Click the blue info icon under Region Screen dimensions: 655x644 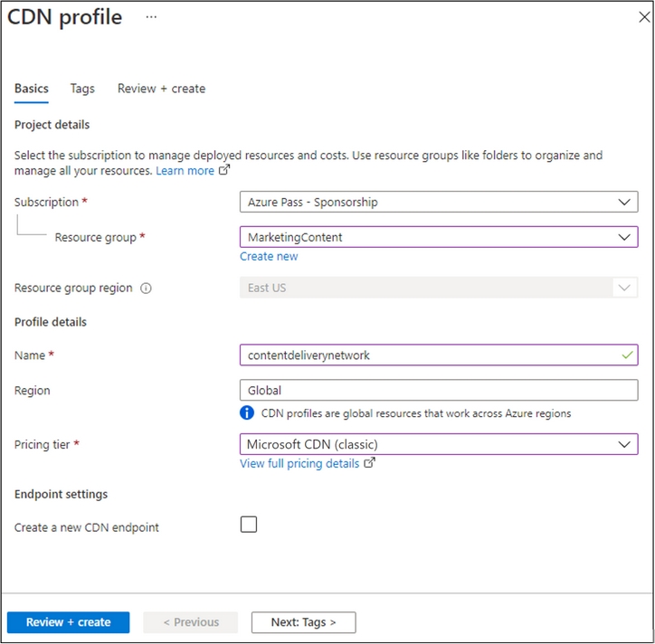pyautogui.click(x=247, y=412)
